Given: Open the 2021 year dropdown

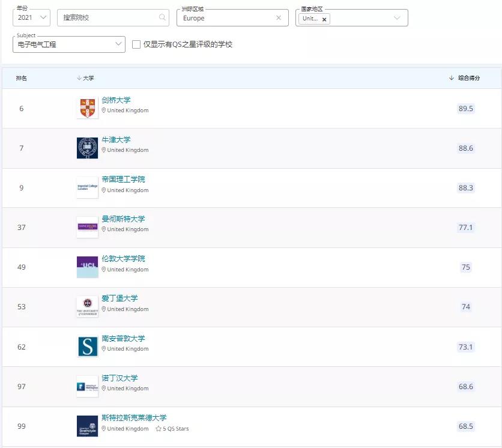Looking at the screenshot, I should [31, 17].
